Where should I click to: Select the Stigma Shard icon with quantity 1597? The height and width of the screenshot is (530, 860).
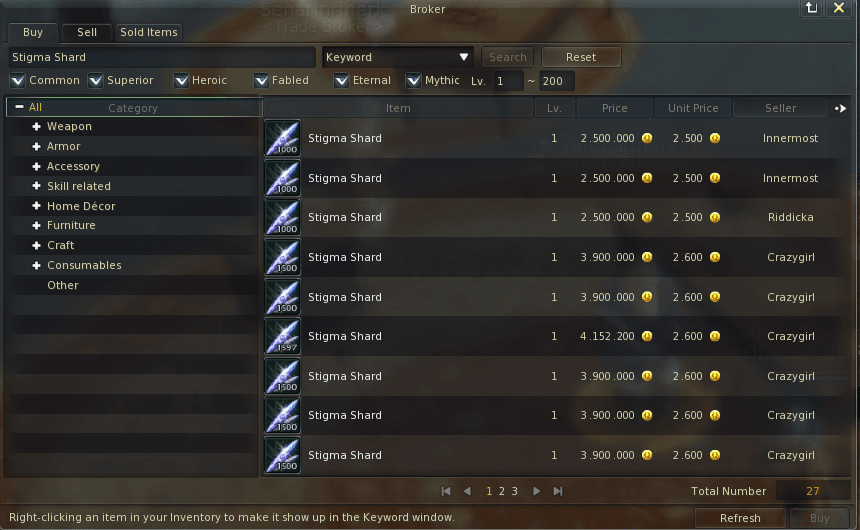point(282,336)
